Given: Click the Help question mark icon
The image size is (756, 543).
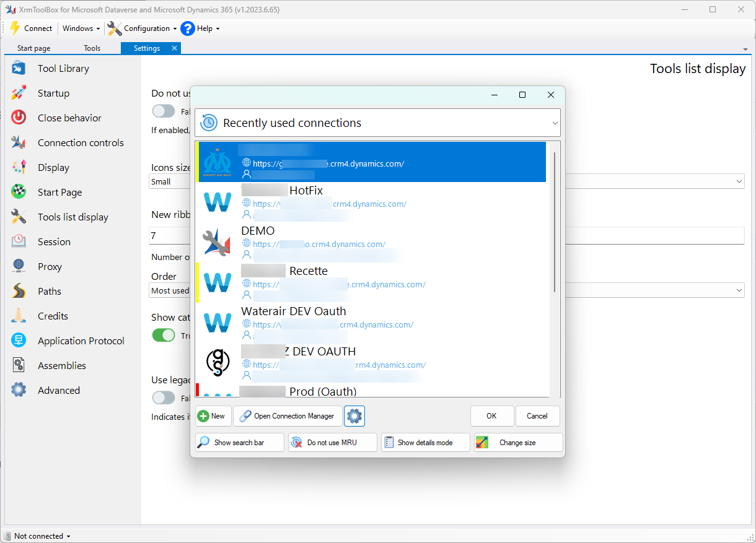Looking at the screenshot, I should click(x=188, y=28).
